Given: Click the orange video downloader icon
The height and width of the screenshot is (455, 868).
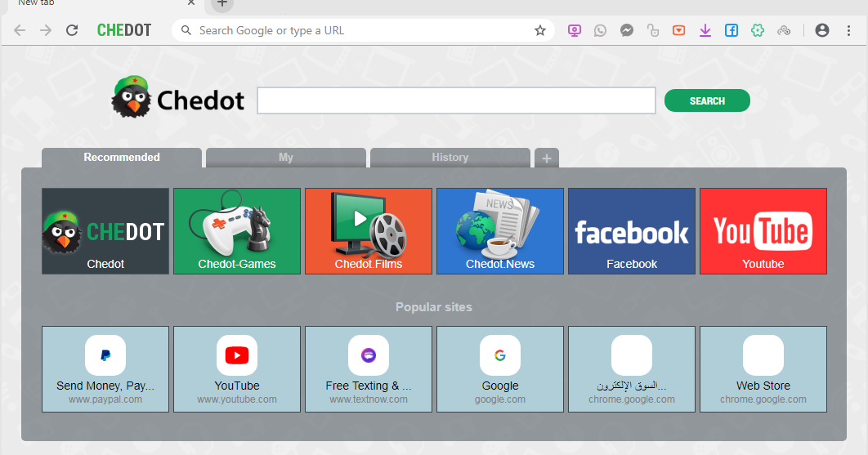Looking at the screenshot, I should pos(678,30).
